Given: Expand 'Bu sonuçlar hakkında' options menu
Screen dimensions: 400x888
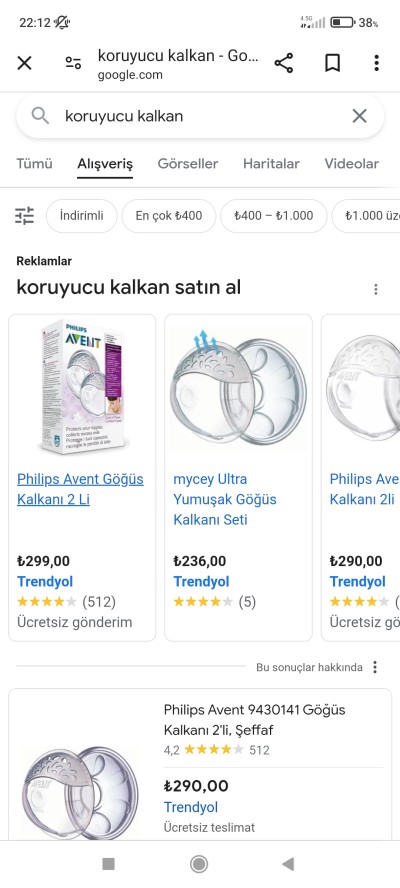Looking at the screenshot, I should coord(375,667).
